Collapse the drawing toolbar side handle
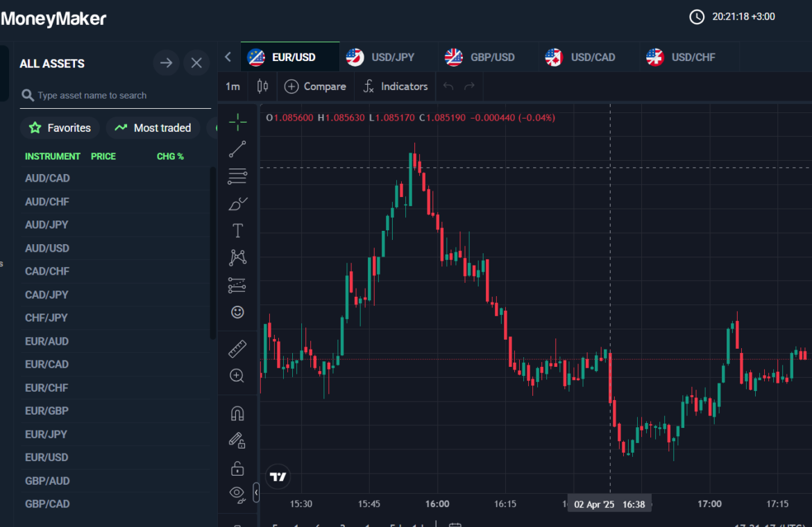The height and width of the screenshot is (527, 812). pyautogui.click(x=256, y=493)
